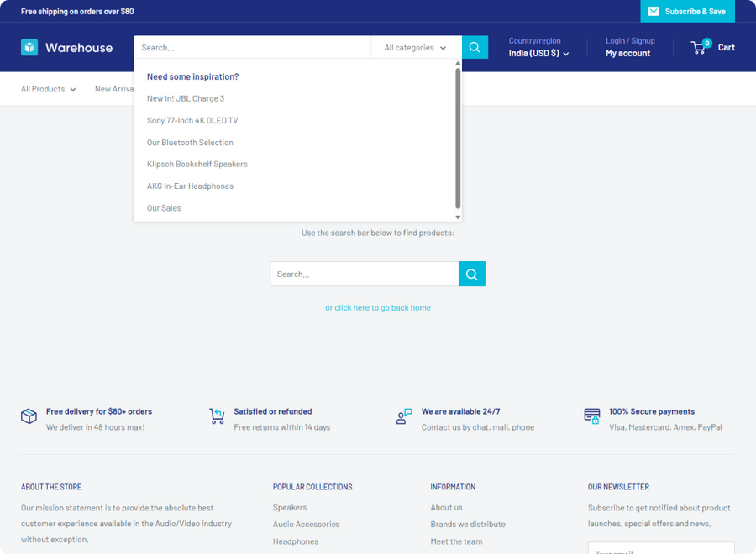Focus the page body Search input field
The height and width of the screenshot is (554, 756).
click(x=365, y=274)
